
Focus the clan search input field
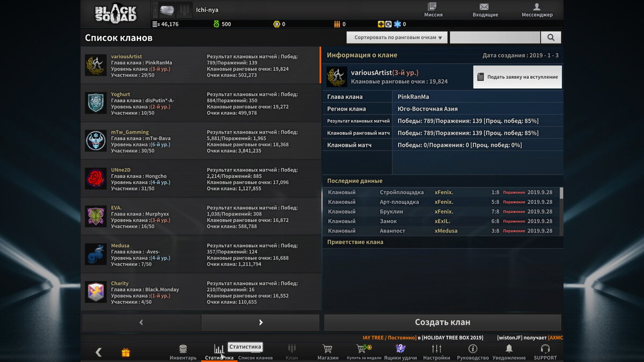[495, 38]
